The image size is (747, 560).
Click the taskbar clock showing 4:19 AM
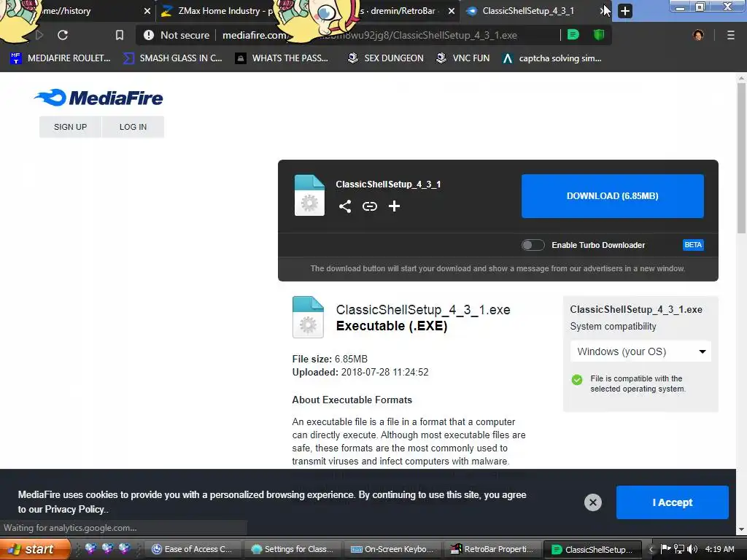click(719, 549)
